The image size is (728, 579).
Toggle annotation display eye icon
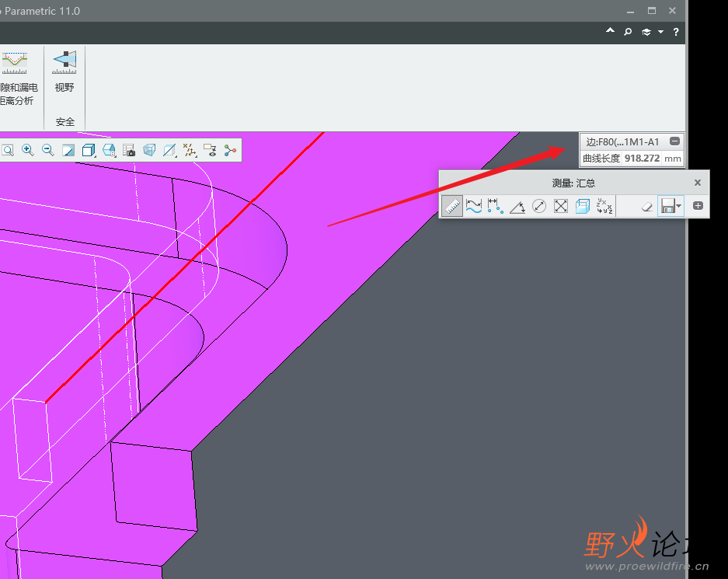pos(210,150)
